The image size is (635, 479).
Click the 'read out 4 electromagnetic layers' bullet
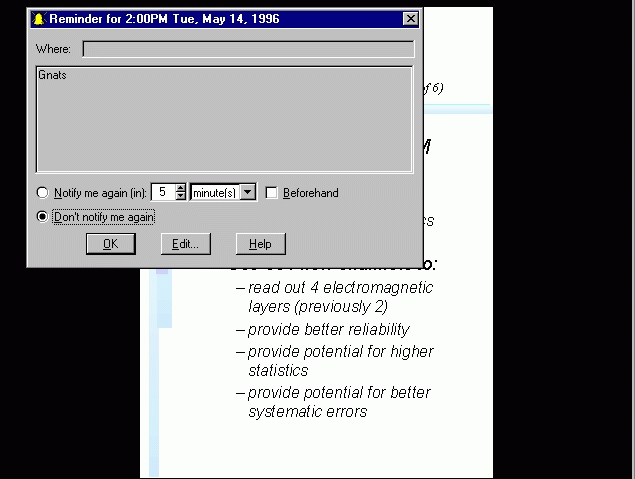[339, 297]
